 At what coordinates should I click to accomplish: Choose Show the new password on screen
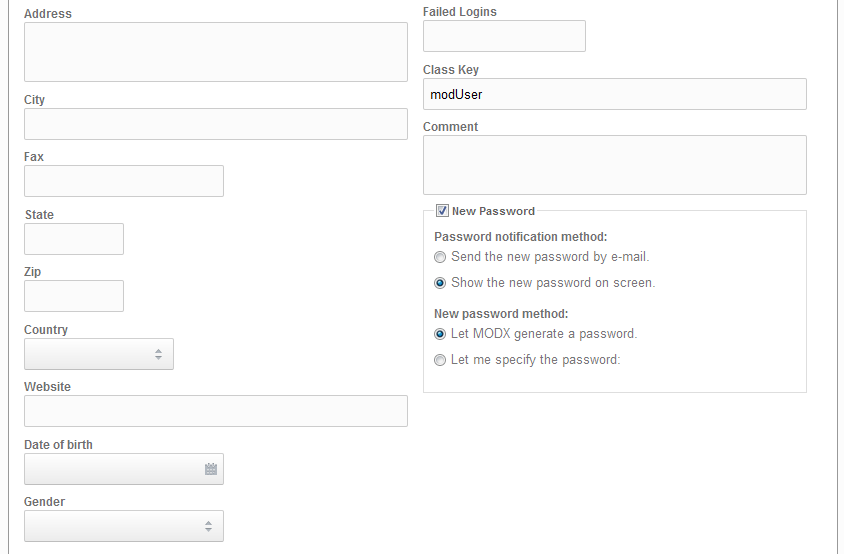pos(440,283)
